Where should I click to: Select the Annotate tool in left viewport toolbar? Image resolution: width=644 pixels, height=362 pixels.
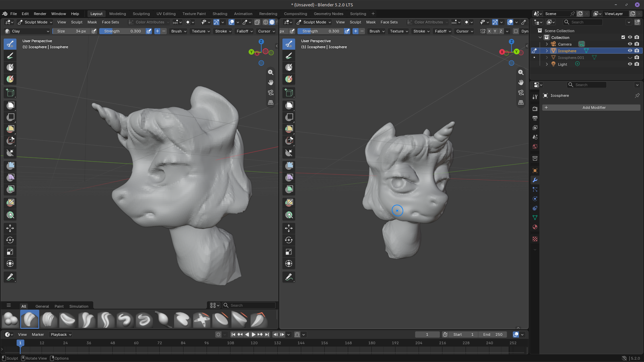[10, 277]
